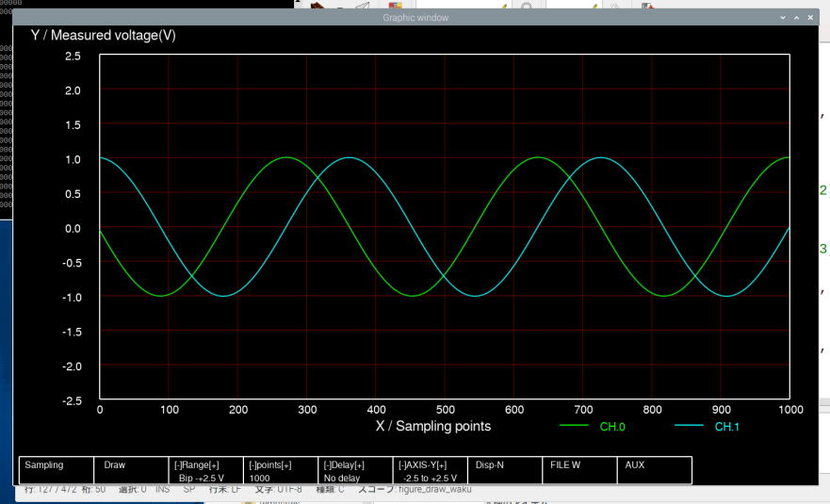Click the cyan CH.1 legend line
This screenshot has width=830, height=504.
[x=689, y=425]
